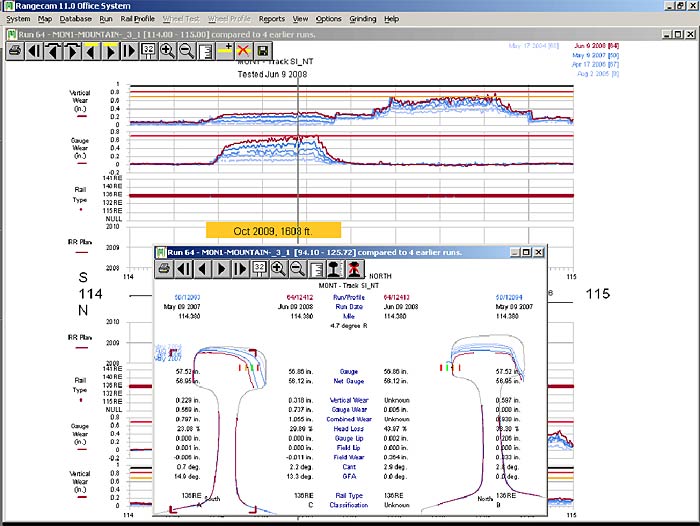Restore the Run 64 chart child window
This screenshot has width=700, height=526.
(678, 34)
